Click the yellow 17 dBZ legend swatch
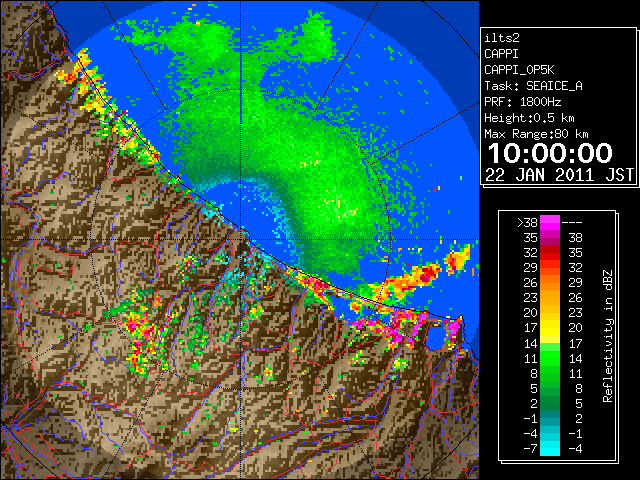Screen dimensions: 640x480 [550, 328]
